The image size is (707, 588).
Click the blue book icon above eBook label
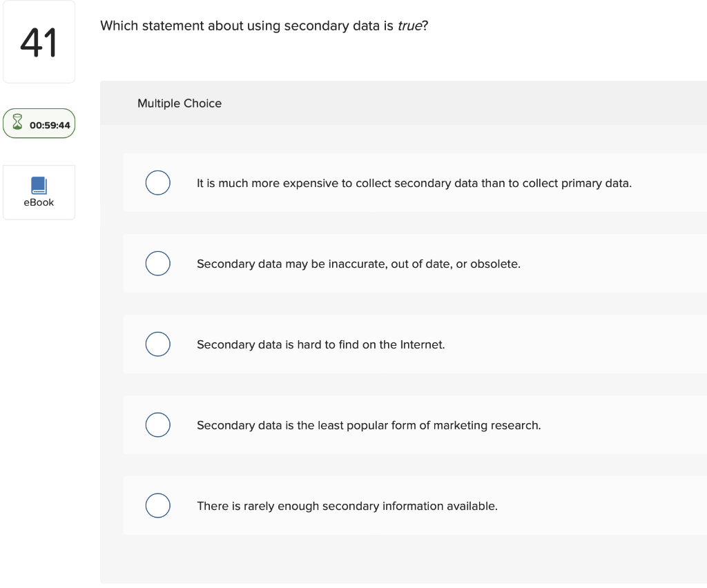39,184
